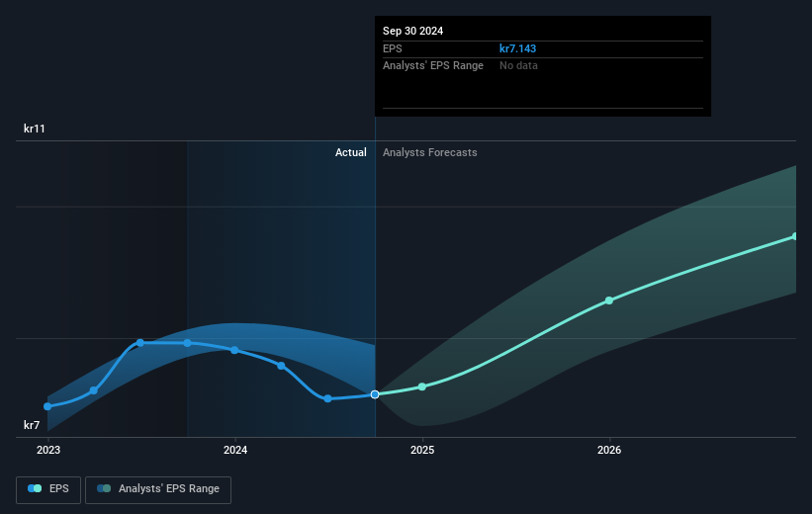Click the forecast end point at chart edge
Image resolution: width=812 pixels, height=514 pixels.
[x=795, y=236]
